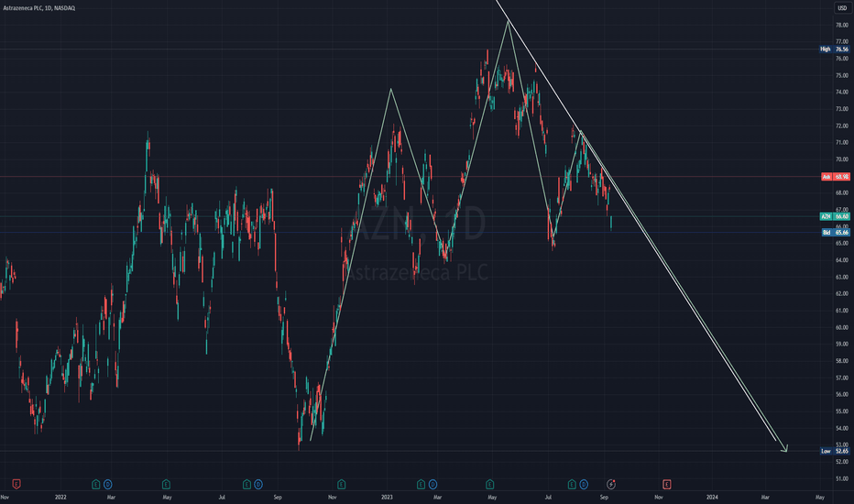Open the red earnings marker near Nov 2021

click(16, 484)
